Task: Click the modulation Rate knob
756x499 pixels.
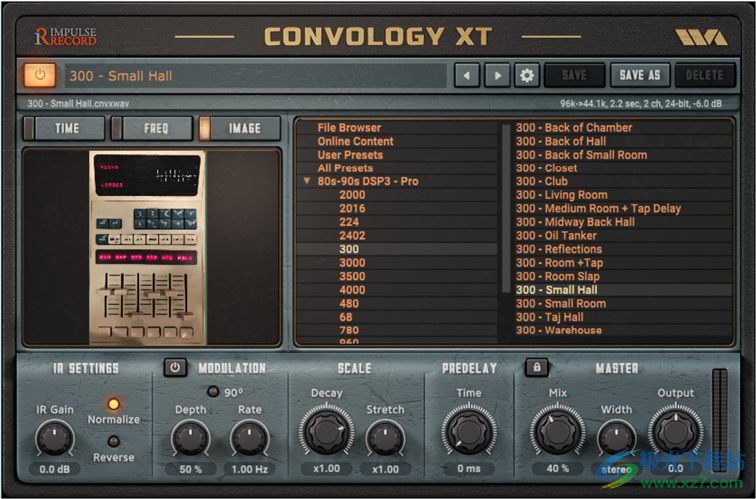Action: pos(249,438)
